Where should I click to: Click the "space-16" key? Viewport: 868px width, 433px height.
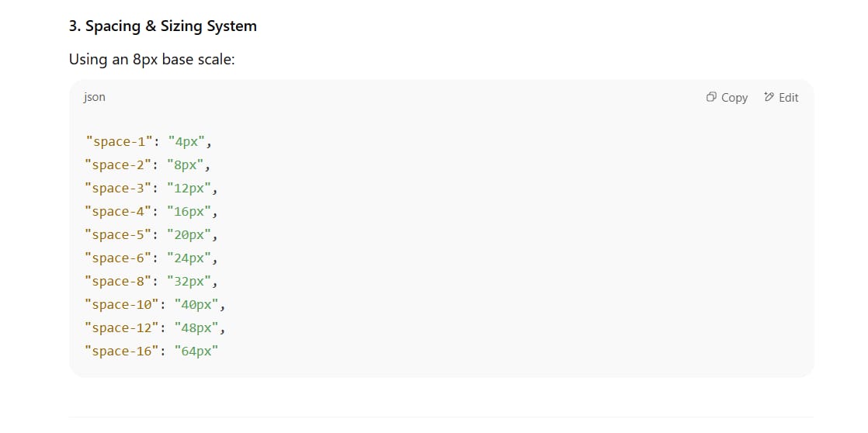pos(122,351)
